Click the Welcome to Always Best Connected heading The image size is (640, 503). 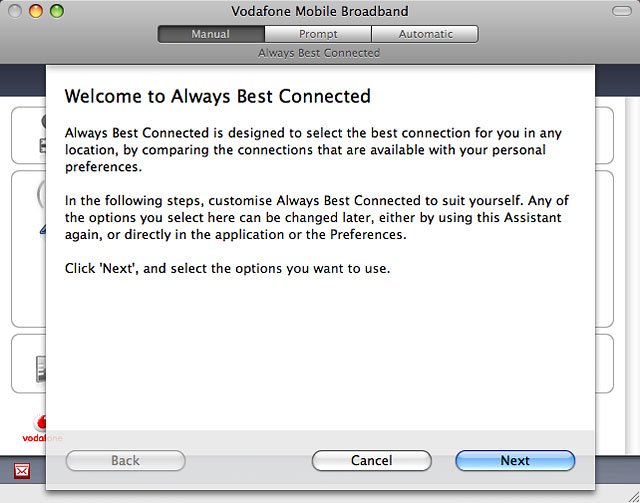pos(217,97)
